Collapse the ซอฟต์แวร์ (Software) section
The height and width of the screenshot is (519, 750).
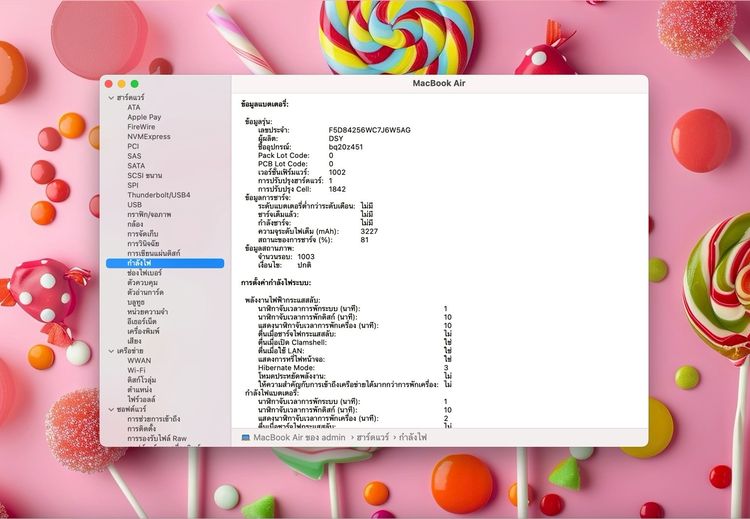click(x=109, y=409)
